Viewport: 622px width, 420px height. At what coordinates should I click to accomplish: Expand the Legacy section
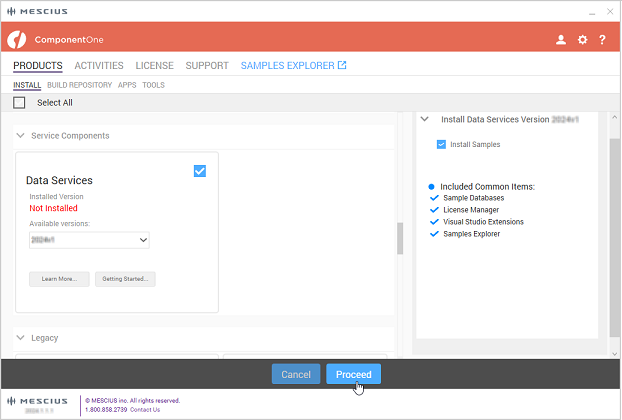point(21,338)
